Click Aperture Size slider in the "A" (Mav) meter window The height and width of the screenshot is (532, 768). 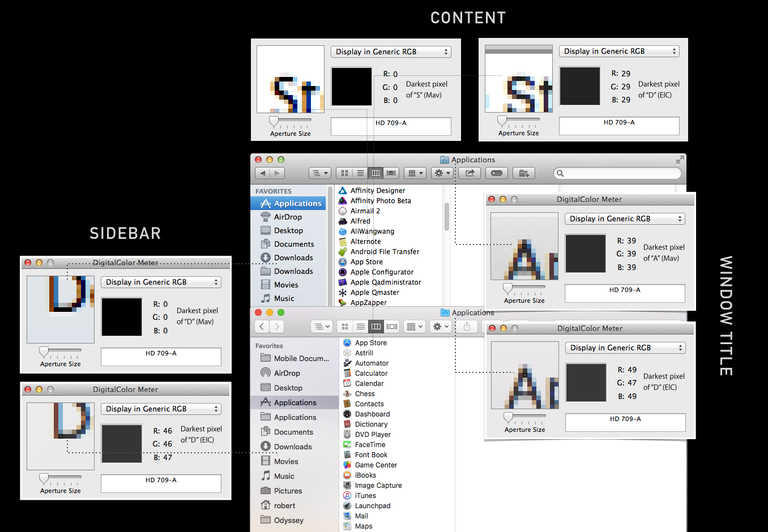pyautogui.click(x=524, y=289)
